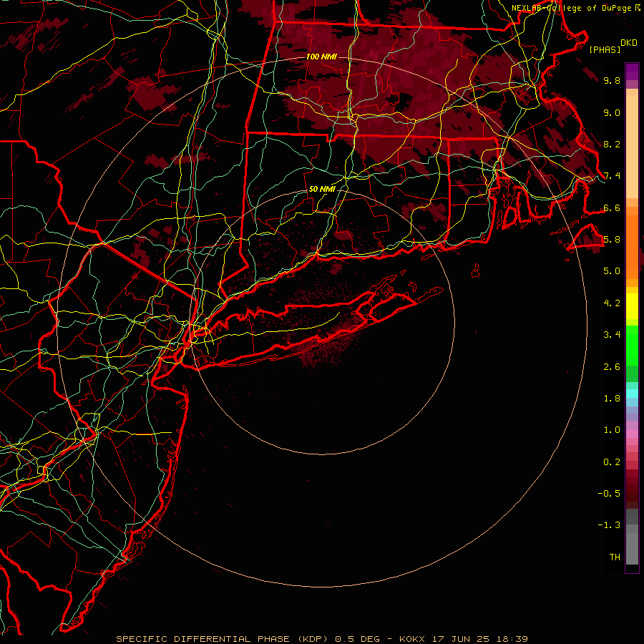Click the 1.8 color scale value
Screen dimensions: 644x644
612,399
